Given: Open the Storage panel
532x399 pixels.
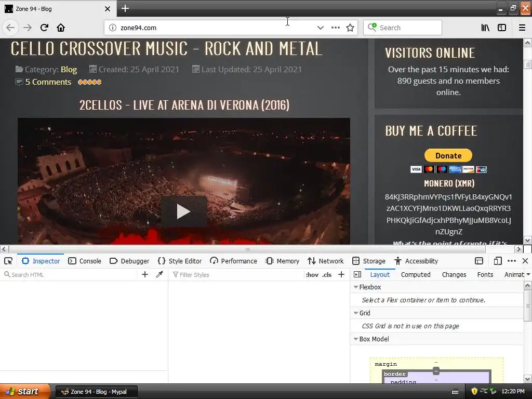Looking at the screenshot, I should (x=369, y=261).
